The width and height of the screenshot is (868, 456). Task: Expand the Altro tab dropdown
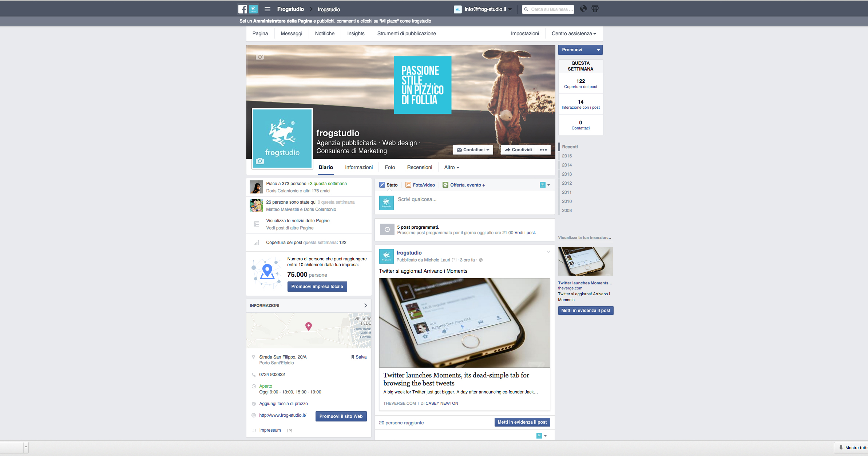tap(452, 167)
